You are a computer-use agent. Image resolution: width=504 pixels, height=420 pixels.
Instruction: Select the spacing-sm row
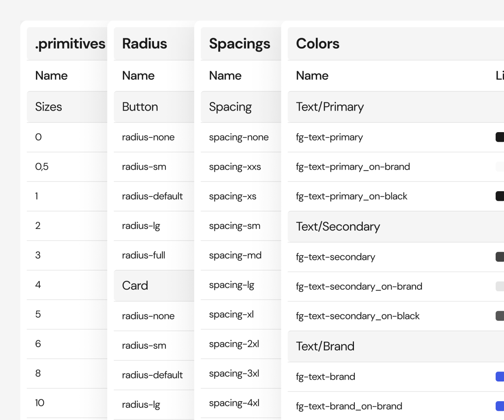[241, 226]
